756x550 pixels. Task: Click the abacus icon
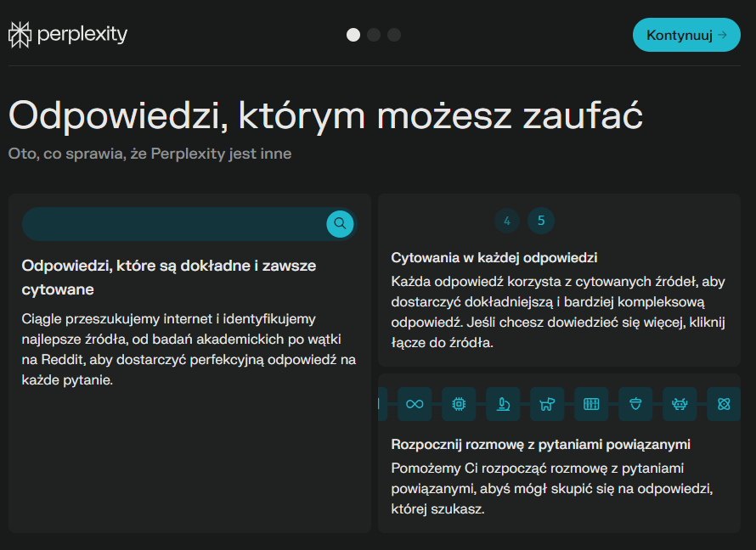591,404
